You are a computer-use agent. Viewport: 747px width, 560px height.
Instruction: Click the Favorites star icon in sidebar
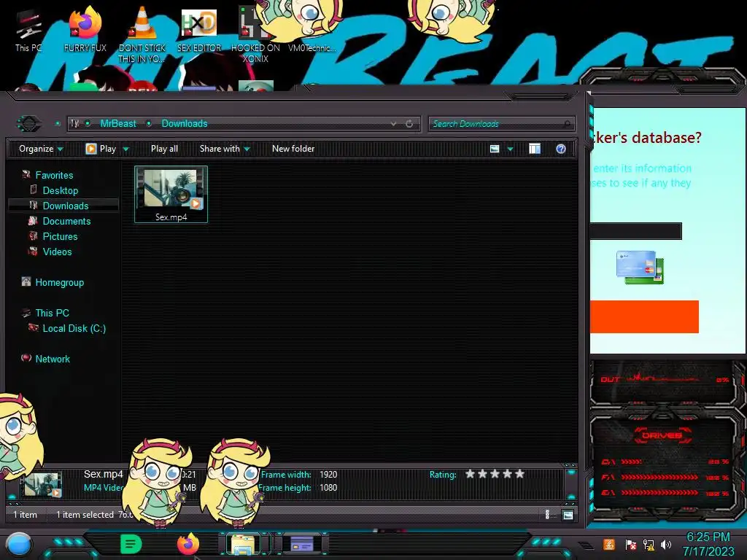[26, 175]
